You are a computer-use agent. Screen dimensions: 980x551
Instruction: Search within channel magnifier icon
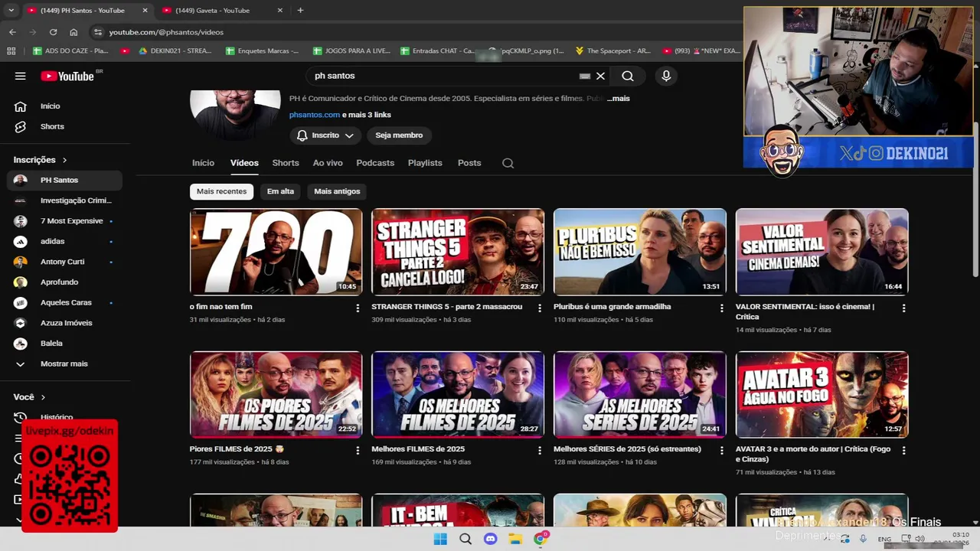coord(508,163)
